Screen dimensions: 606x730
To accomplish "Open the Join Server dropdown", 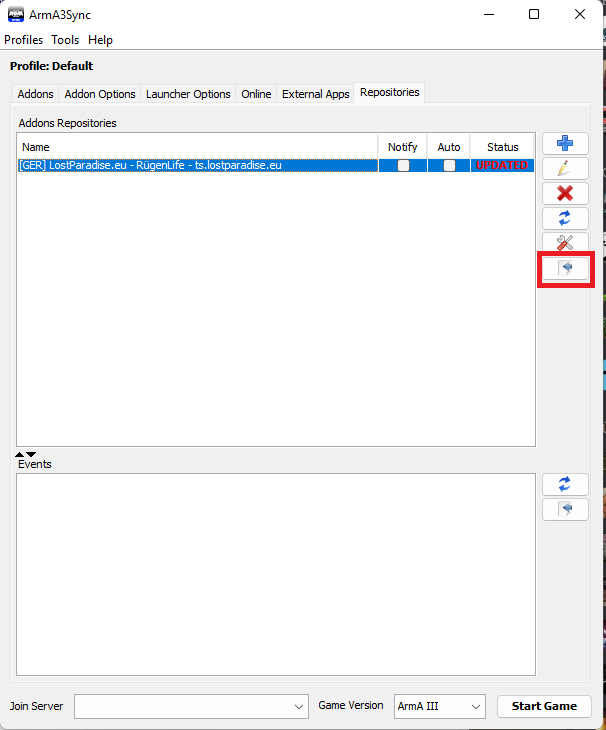I will (x=191, y=706).
